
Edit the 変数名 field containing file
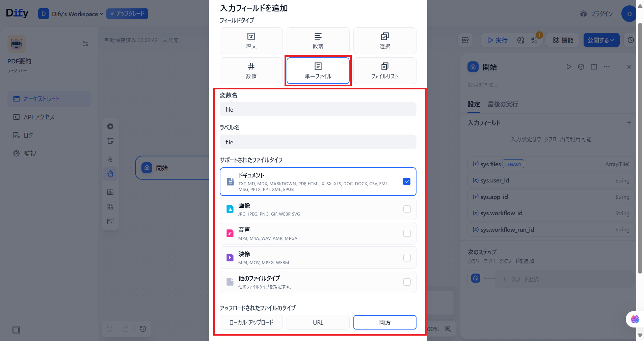318,109
